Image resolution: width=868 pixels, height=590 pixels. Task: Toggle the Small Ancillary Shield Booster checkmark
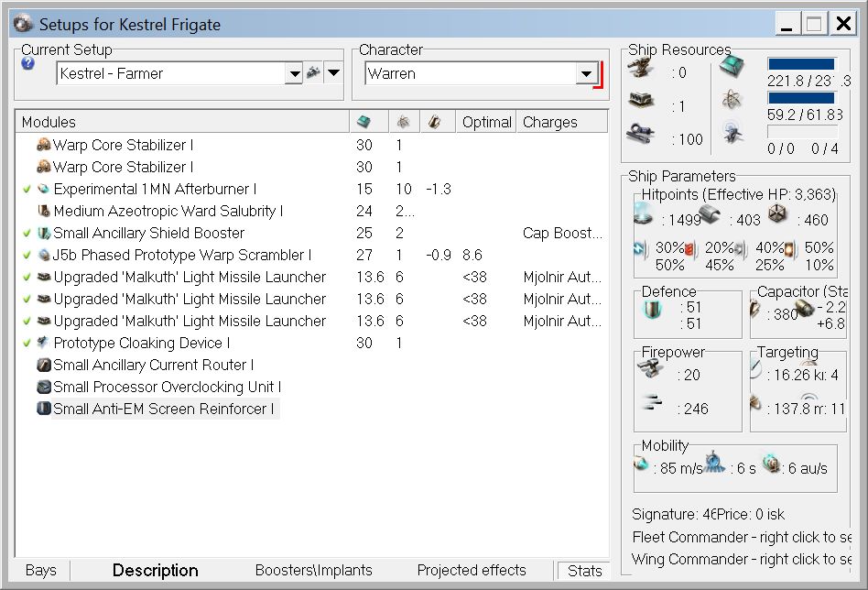coord(27,234)
